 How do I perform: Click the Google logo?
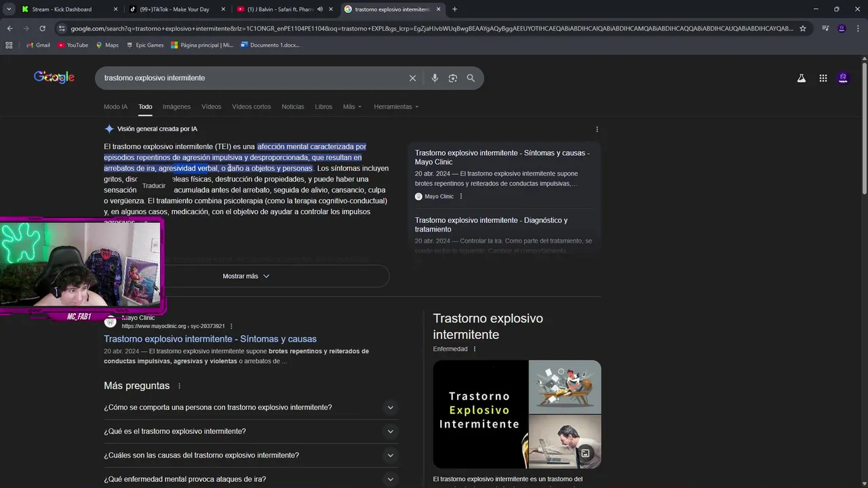coord(54,77)
